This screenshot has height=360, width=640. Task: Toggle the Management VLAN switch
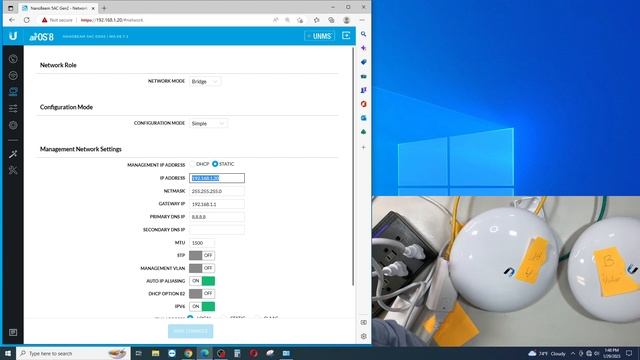202,268
